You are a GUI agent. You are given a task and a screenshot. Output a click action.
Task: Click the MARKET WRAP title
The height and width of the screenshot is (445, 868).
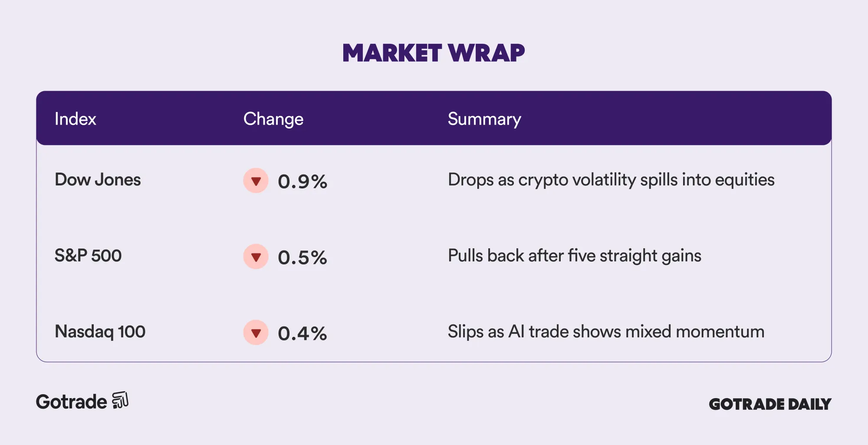pyautogui.click(x=434, y=53)
